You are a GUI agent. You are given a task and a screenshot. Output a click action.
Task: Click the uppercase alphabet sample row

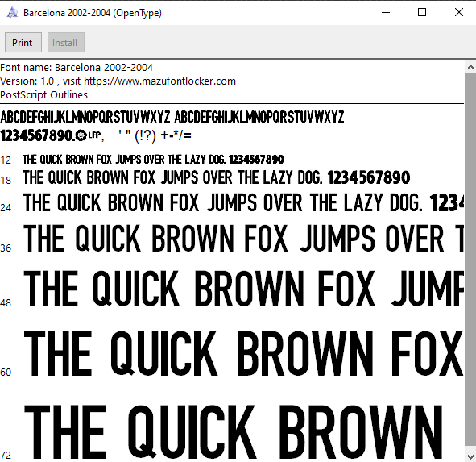[172, 117]
